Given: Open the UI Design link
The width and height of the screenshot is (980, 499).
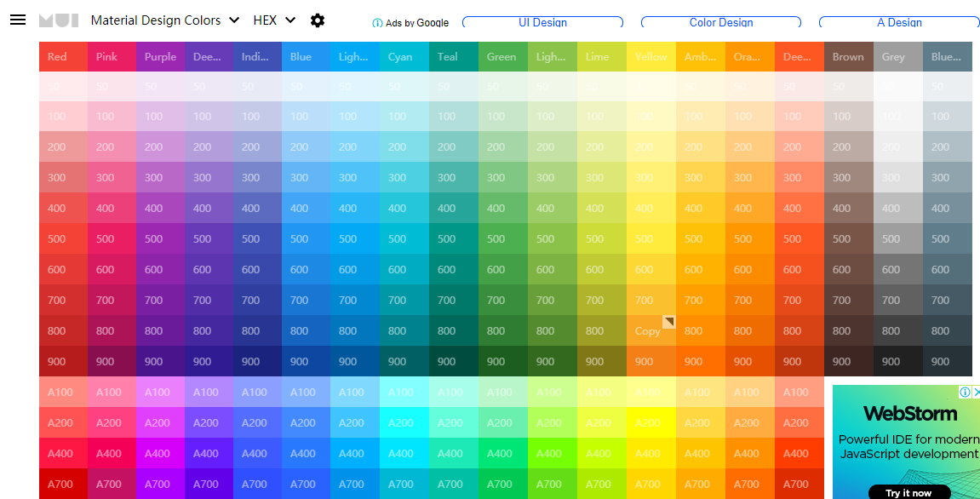Looking at the screenshot, I should [542, 21].
